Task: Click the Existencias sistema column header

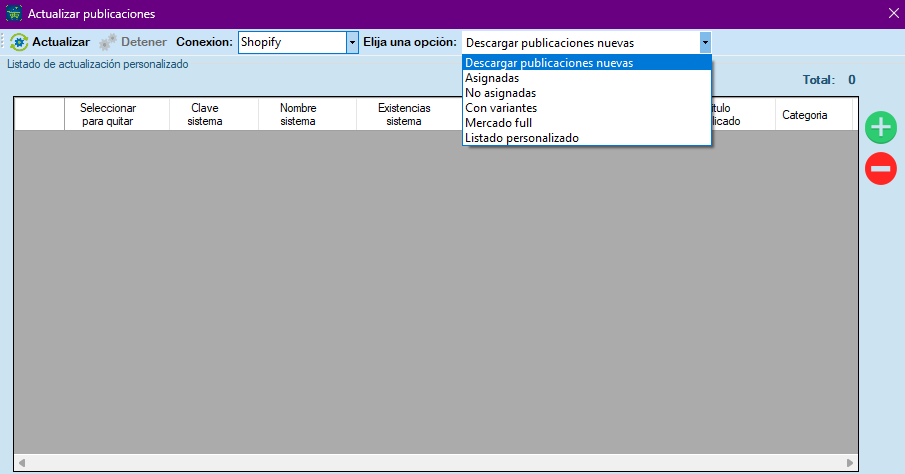Action: point(404,114)
